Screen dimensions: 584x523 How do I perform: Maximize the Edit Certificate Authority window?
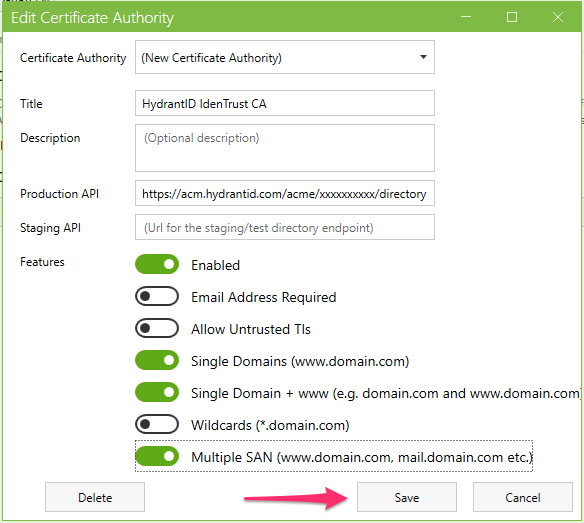pos(512,17)
